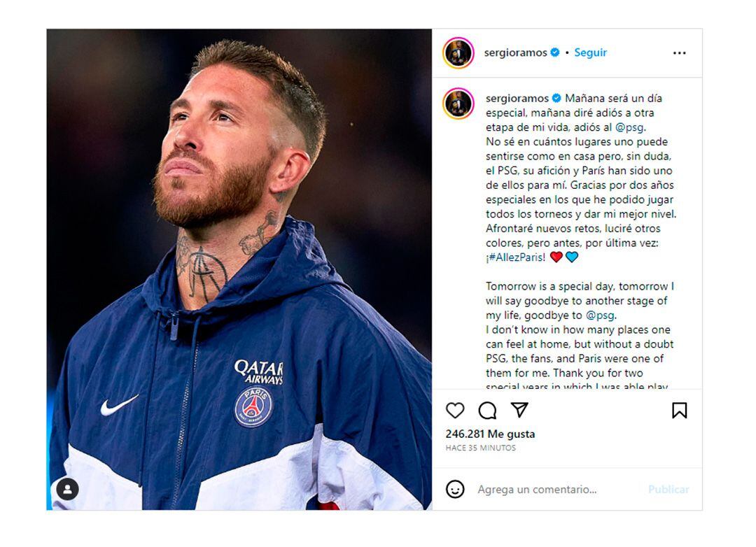Follow the account with Seguir
This screenshot has width=756, height=547.
(590, 52)
